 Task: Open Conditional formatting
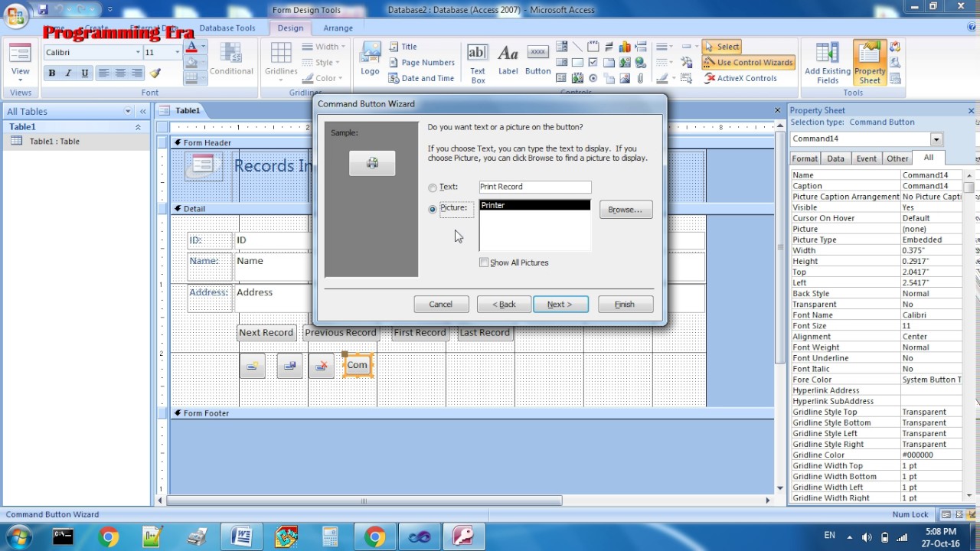coord(231,60)
